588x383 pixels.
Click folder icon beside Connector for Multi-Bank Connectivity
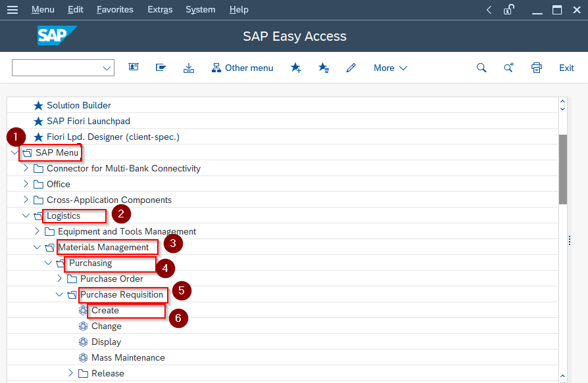(x=38, y=168)
